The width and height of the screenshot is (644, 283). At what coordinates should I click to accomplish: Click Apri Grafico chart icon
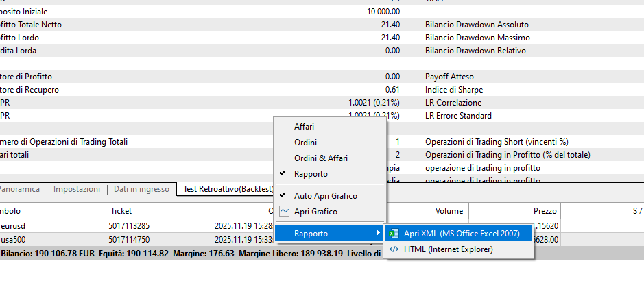tap(285, 212)
